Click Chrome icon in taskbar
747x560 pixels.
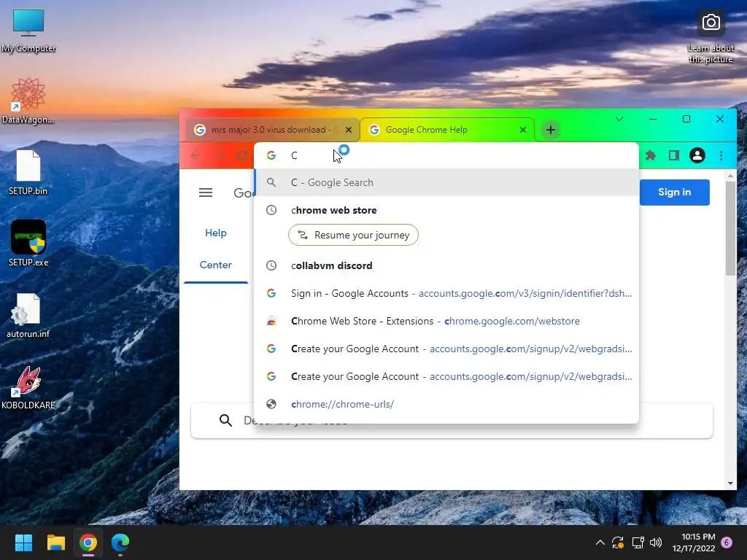point(88,542)
